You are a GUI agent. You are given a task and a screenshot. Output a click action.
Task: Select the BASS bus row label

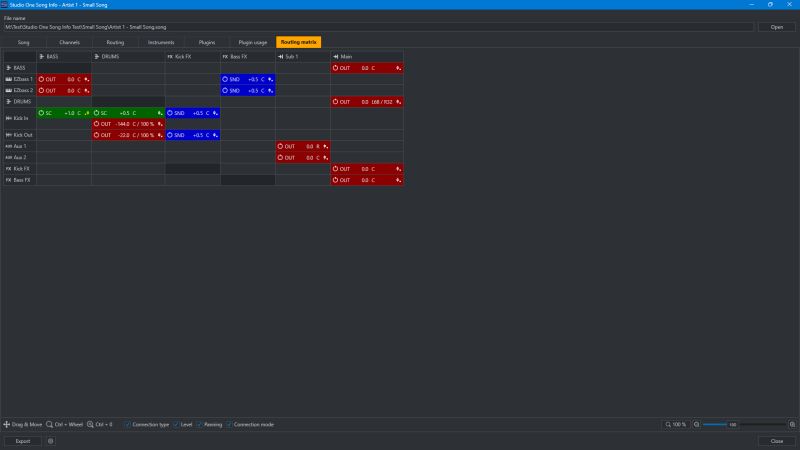pos(19,68)
